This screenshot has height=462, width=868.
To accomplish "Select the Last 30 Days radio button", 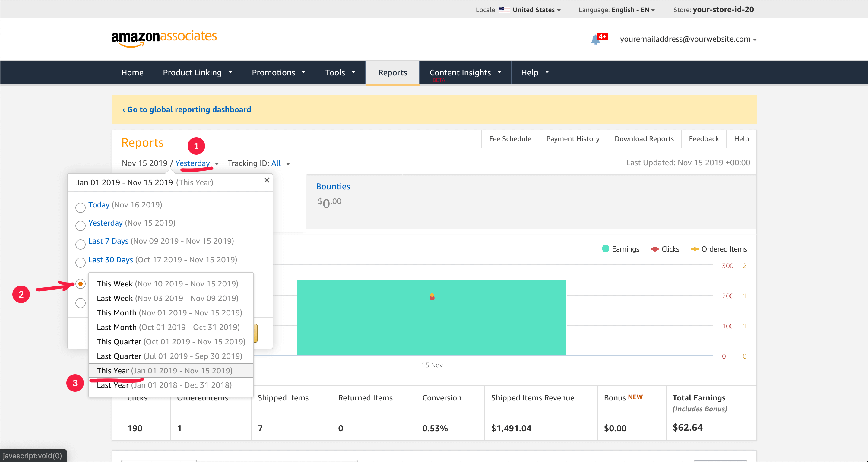I will 80,262.
